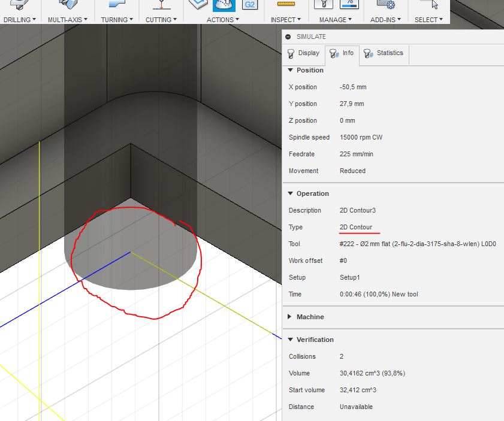Open the Manage dropdown menu

click(336, 20)
